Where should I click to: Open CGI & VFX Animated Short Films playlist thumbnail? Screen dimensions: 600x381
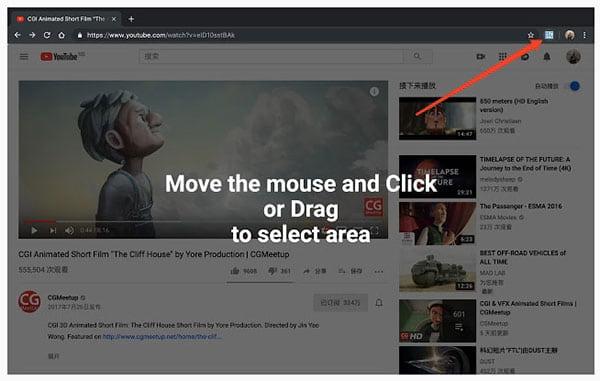(x=437, y=321)
